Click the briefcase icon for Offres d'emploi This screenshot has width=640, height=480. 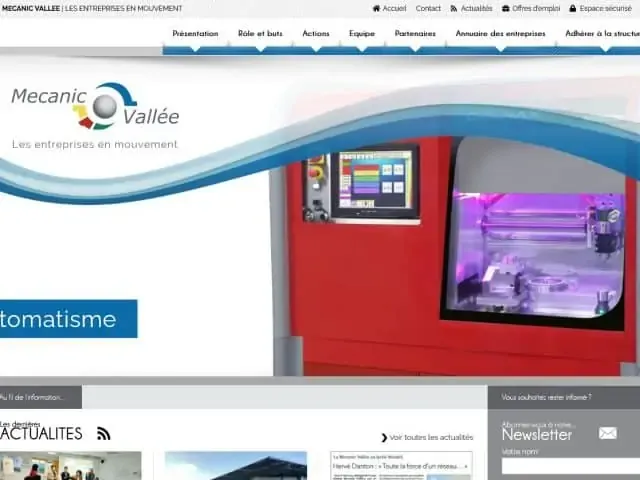point(506,8)
